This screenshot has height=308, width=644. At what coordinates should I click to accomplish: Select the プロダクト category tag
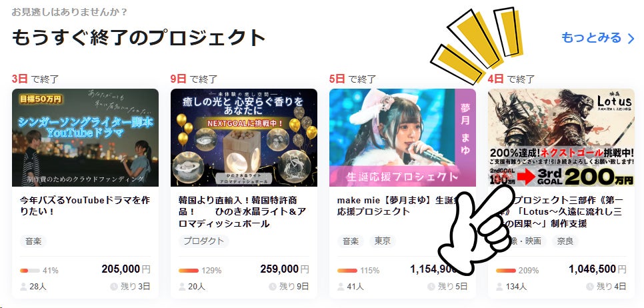click(x=204, y=241)
